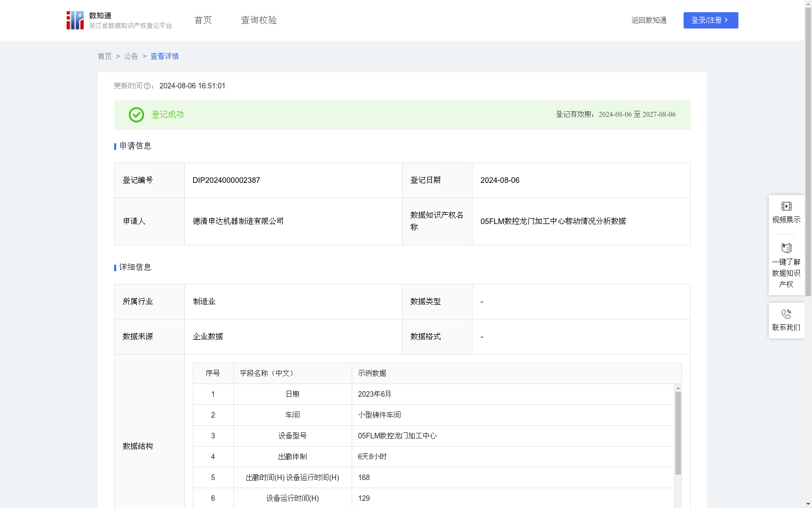The height and width of the screenshot is (508, 812).
Task: Click the 所属行业 label cell
Action: (x=149, y=302)
